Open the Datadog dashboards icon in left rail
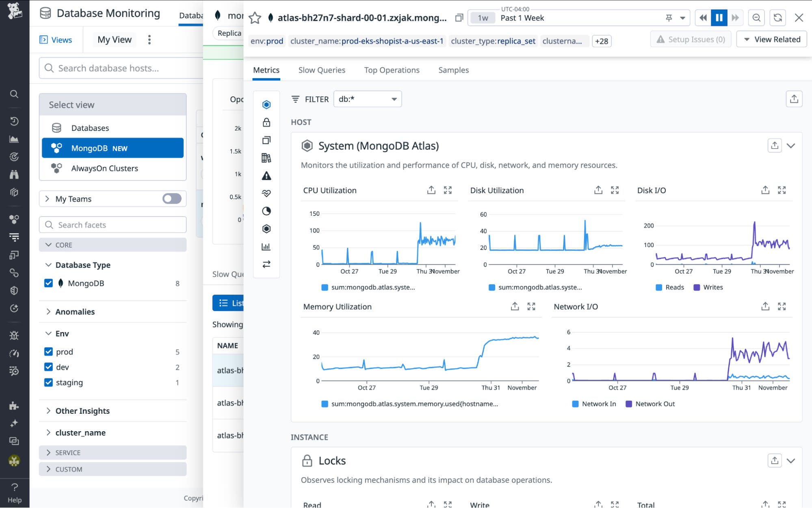Viewport: 812px width, 508px height. (x=14, y=139)
